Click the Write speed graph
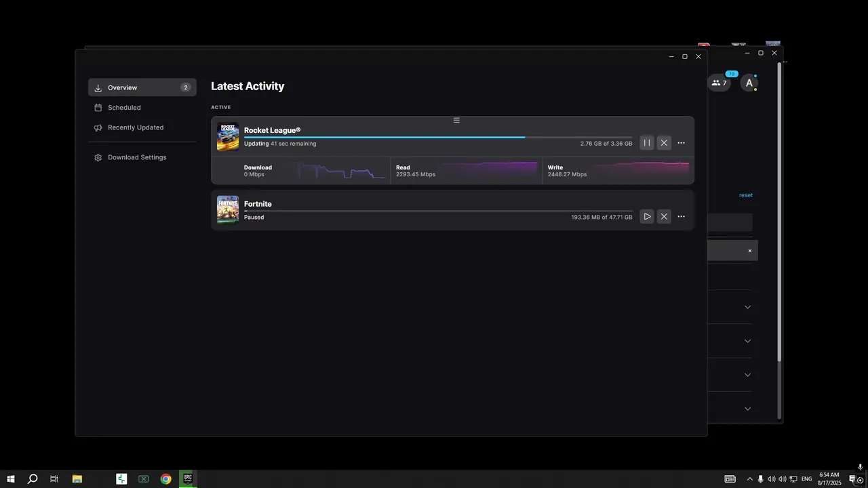The width and height of the screenshot is (868, 488). point(642,170)
